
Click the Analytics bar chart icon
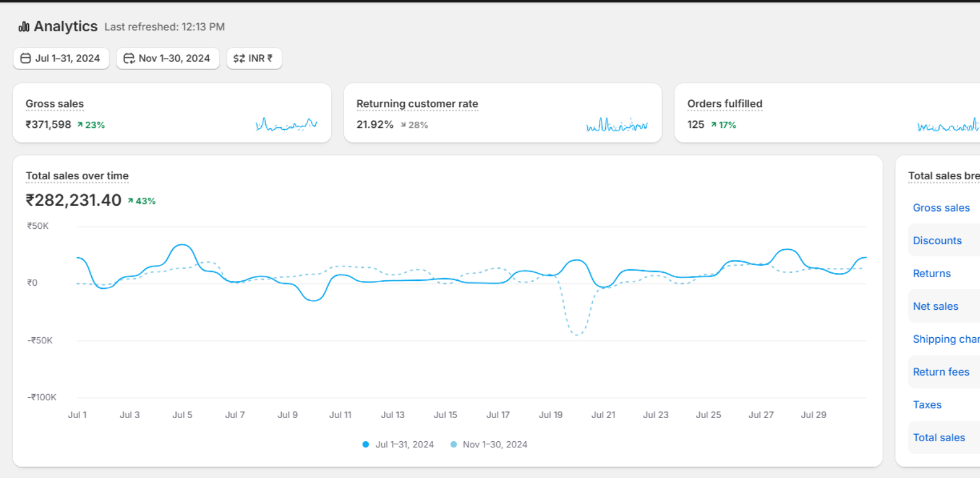[x=24, y=27]
